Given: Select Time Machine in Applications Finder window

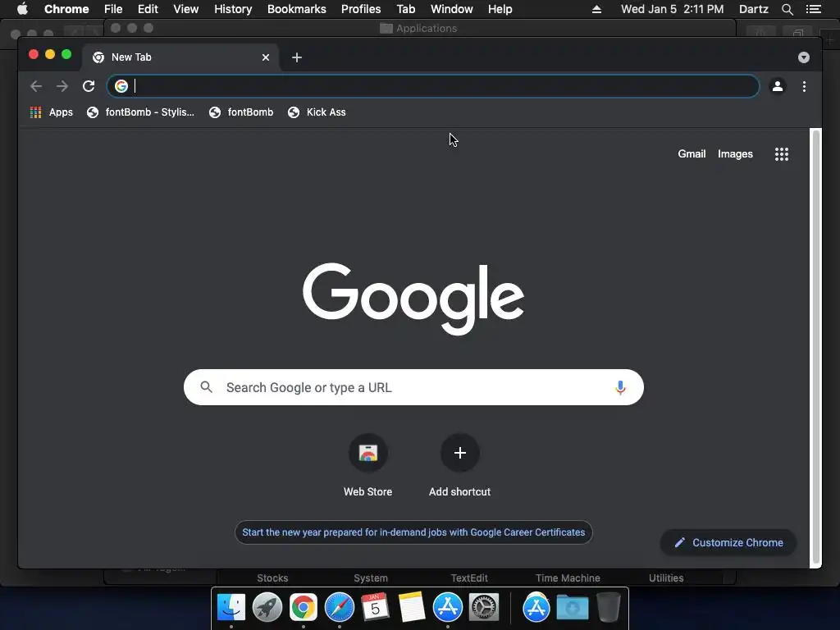Looking at the screenshot, I should pos(568,578).
